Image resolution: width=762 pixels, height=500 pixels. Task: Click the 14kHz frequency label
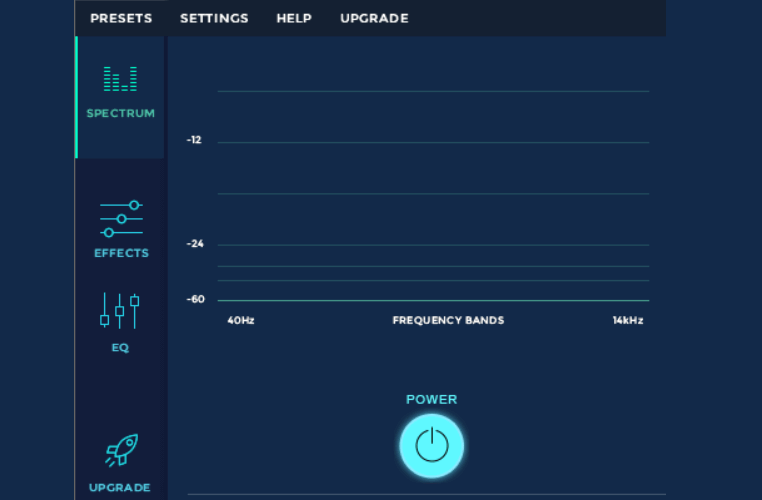point(628,320)
